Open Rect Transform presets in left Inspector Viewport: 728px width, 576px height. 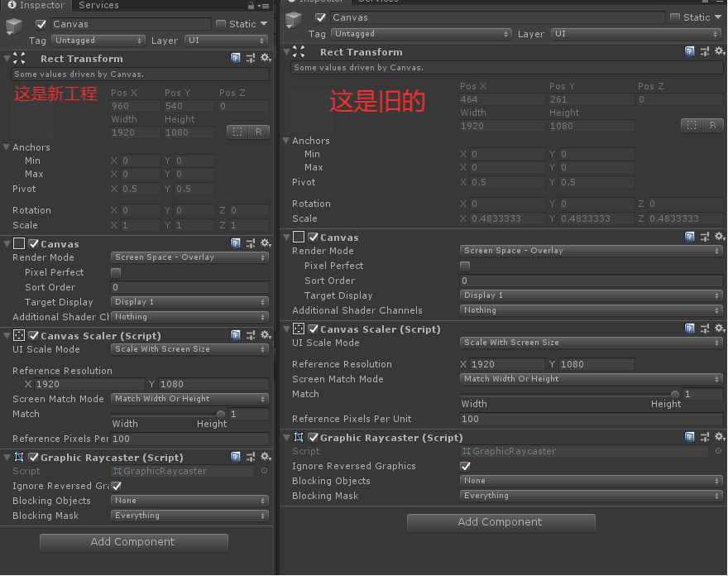pos(251,58)
